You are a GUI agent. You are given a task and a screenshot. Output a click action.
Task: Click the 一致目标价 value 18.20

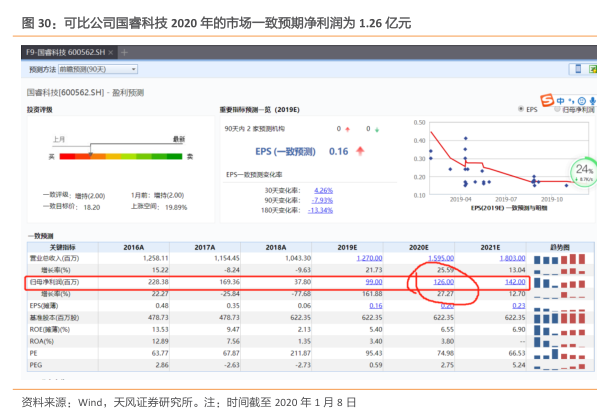(92, 208)
